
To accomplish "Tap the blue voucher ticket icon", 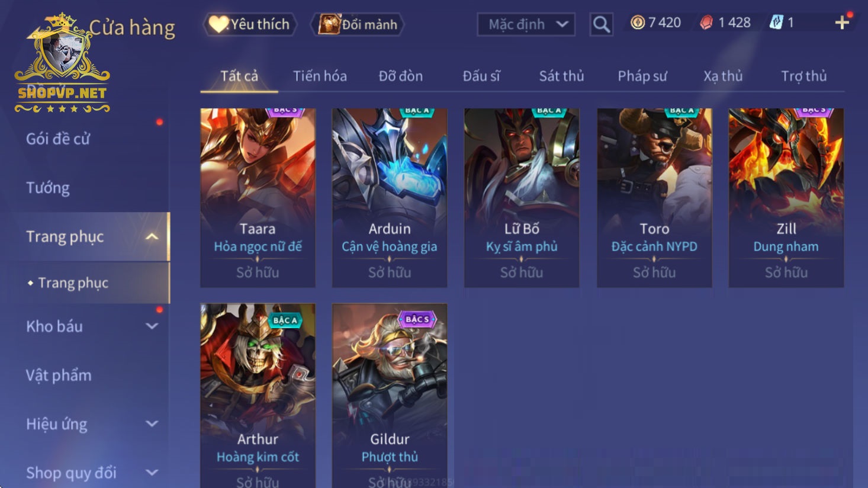I will pyautogui.click(x=776, y=23).
